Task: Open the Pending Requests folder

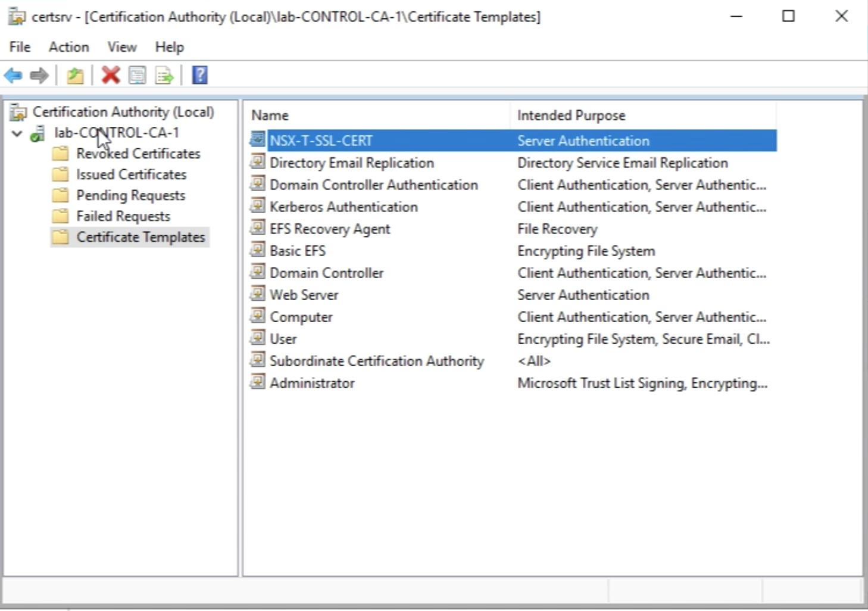Action: [130, 195]
